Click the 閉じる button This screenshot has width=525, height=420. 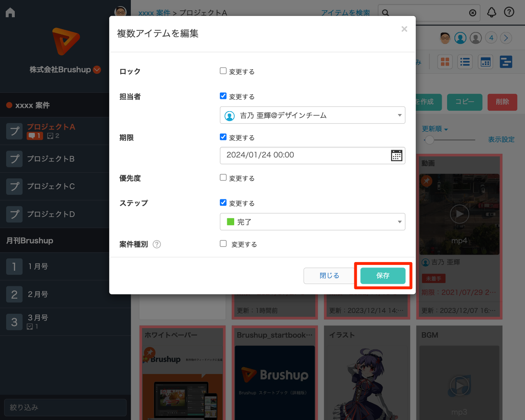pyautogui.click(x=329, y=276)
